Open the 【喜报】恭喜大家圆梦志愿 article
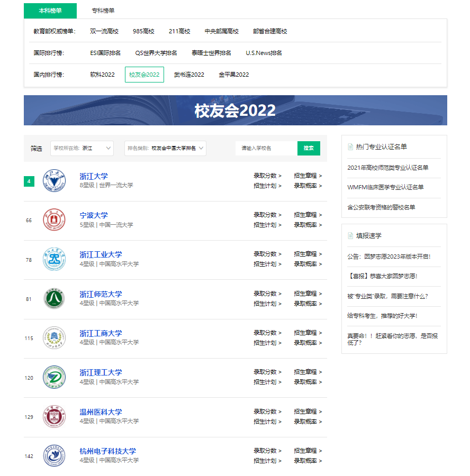 [383, 276]
